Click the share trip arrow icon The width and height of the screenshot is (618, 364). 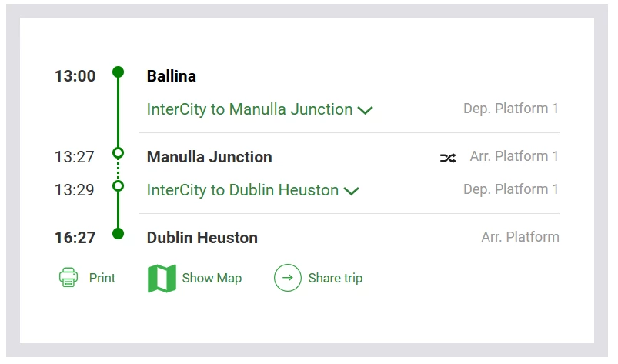288,278
